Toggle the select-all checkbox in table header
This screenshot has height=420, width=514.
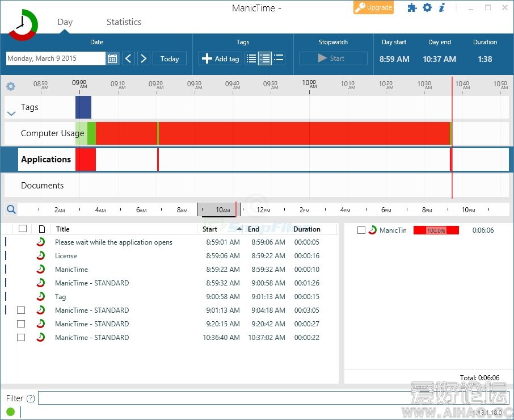click(23, 229)
